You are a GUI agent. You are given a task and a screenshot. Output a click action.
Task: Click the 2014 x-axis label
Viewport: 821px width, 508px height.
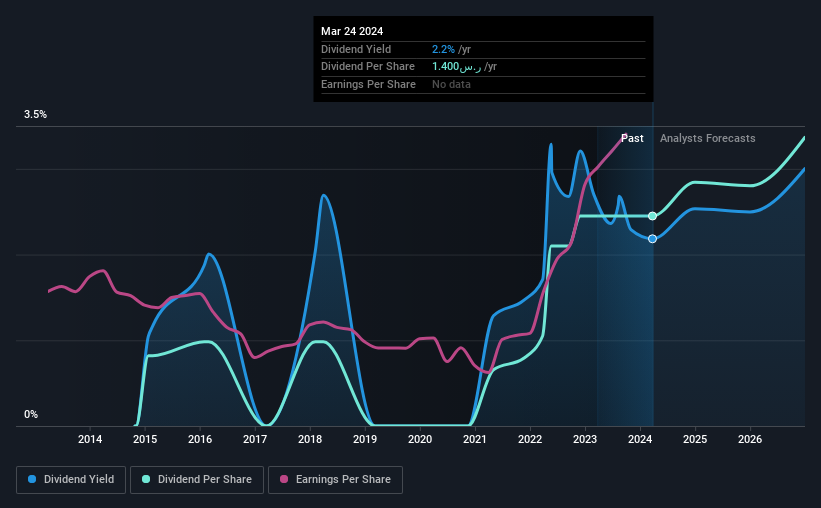tap(90, 439)
